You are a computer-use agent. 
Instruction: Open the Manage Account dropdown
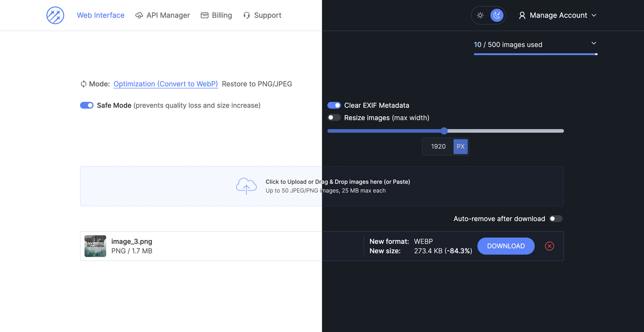(557, 16)
